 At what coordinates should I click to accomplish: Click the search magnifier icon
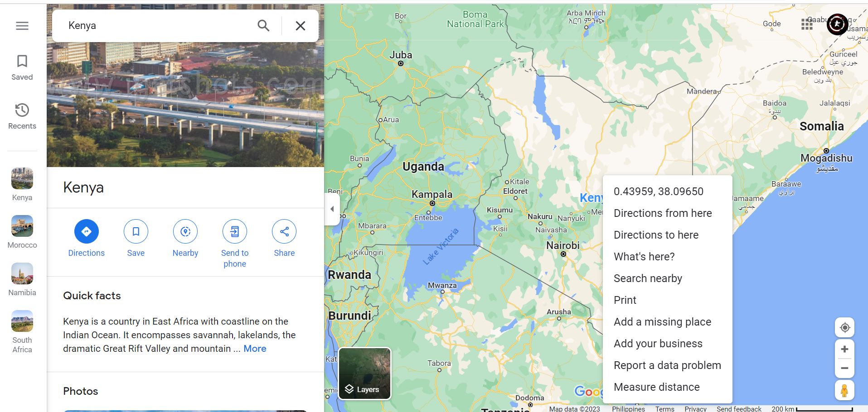pyautogui.click(x=263, y=26)
